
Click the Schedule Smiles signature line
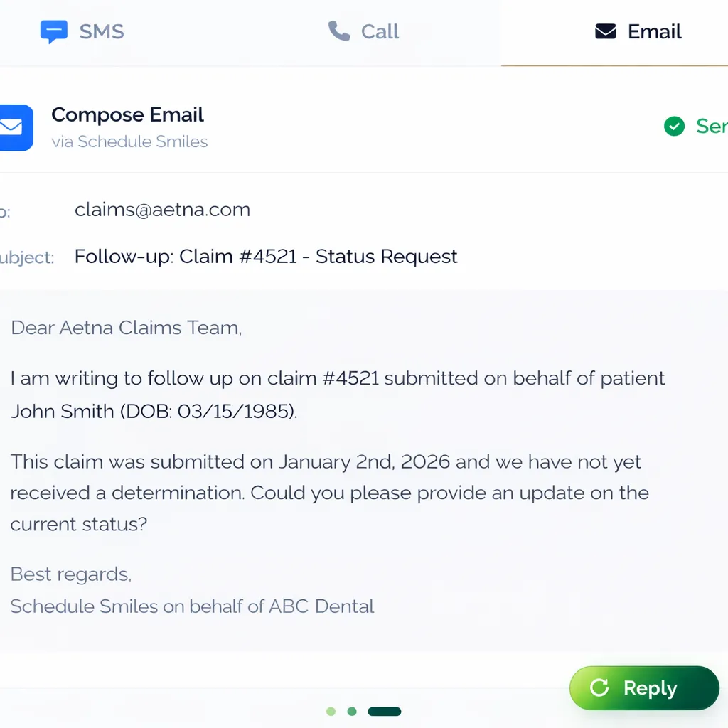pyautogui.click(x=192, y=606)
